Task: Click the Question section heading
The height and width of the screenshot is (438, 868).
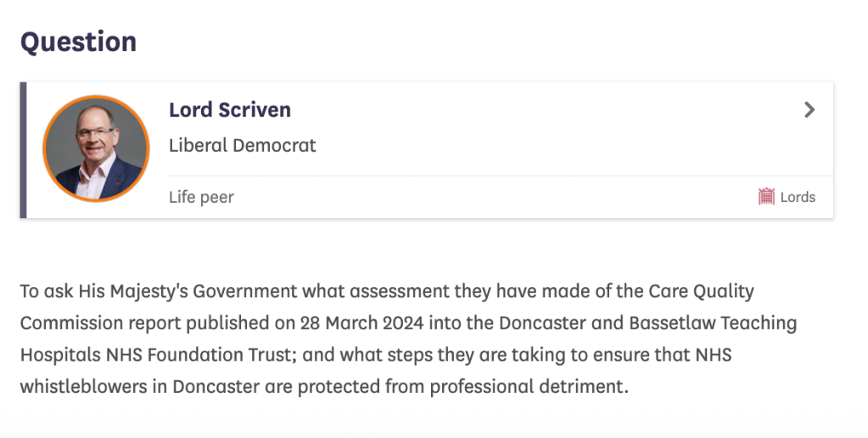Action: [78, 42]
